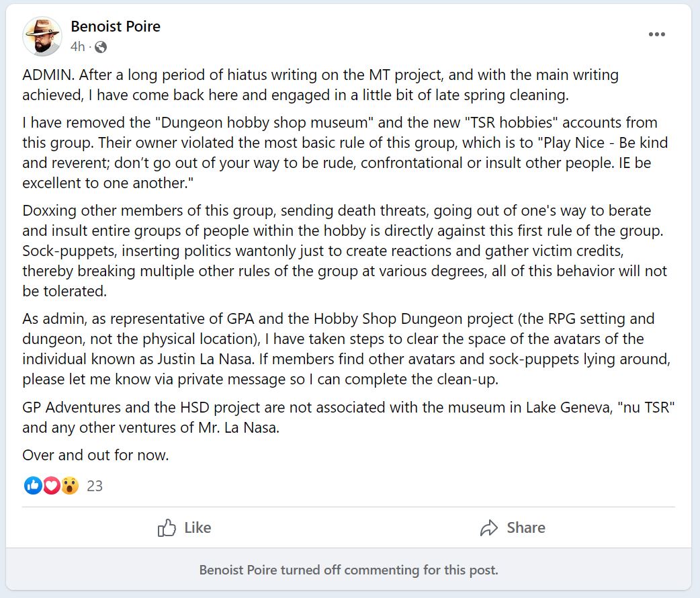Click the wow face reaction icon
Screen dimensions: 700x598
(70, 486)
